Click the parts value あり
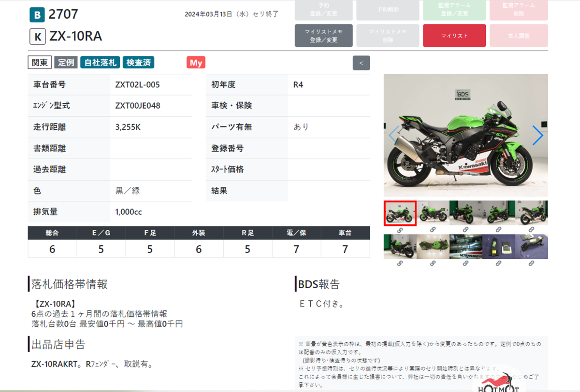Screen dimensions: 580x392 click(x=301, y=127)
